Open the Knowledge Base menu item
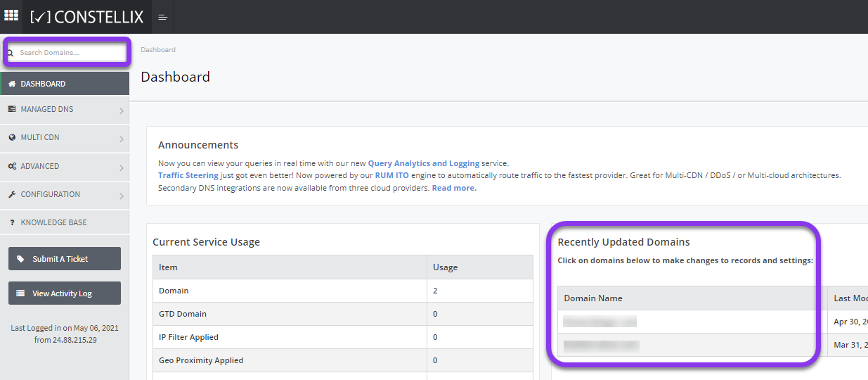Screen dimensions: 868x380 (x=53, y=222)
